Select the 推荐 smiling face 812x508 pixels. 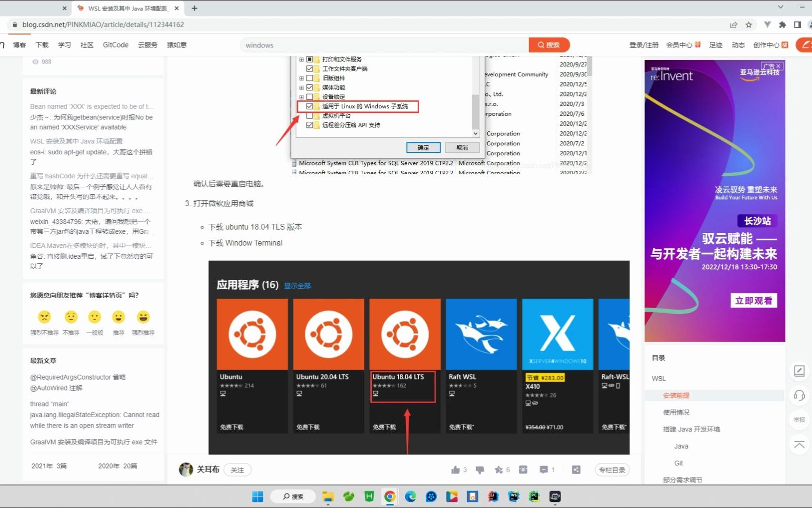coord(118,317)
